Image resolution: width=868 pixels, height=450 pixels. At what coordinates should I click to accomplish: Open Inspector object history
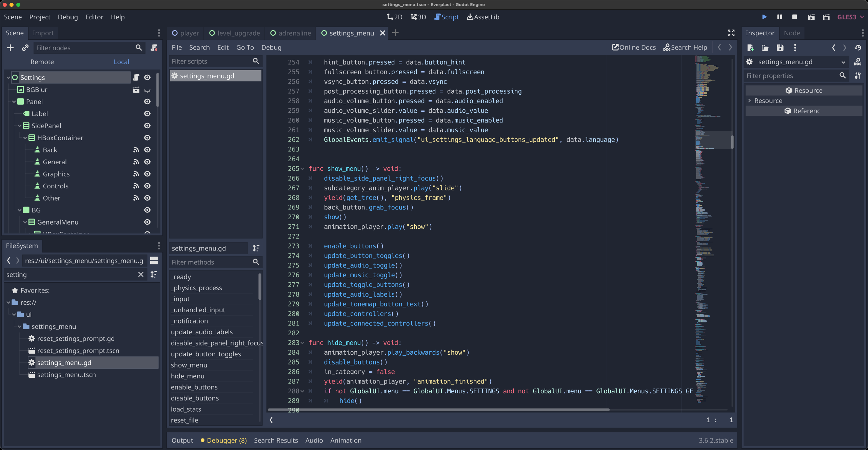[x=858, y=48]
